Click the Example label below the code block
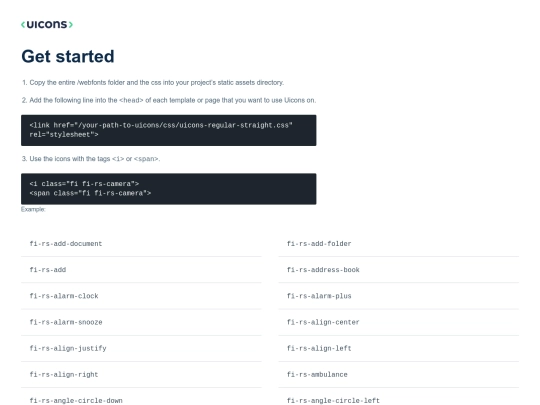The height and width of the screenshot is (405, 540). click(x=33, y=209)
